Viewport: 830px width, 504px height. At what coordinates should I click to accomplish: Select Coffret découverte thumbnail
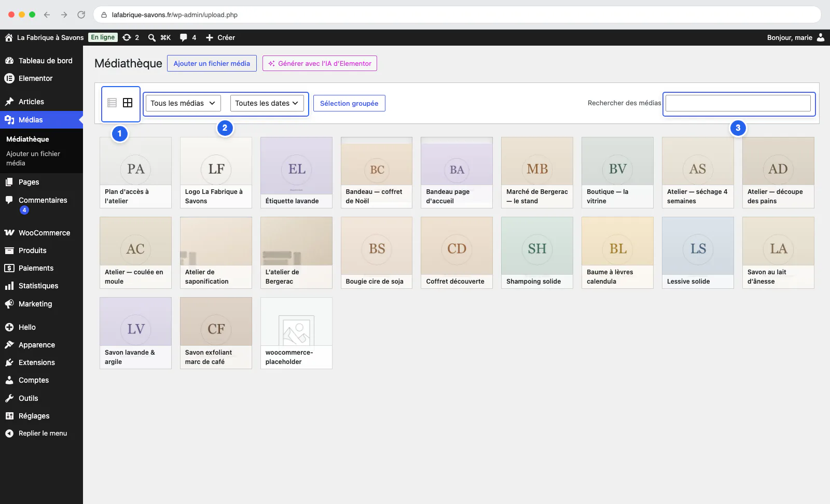click(457, 253)
